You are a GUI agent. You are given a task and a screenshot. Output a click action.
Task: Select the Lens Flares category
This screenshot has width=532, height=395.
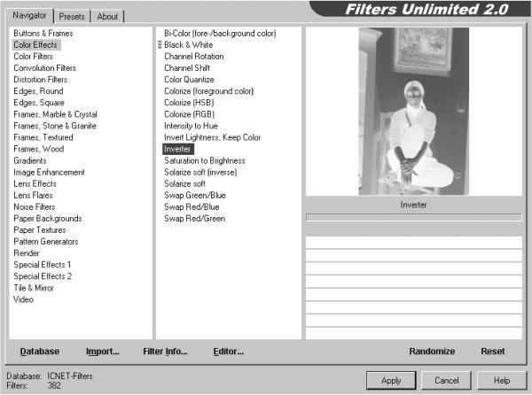coord(34,195)
